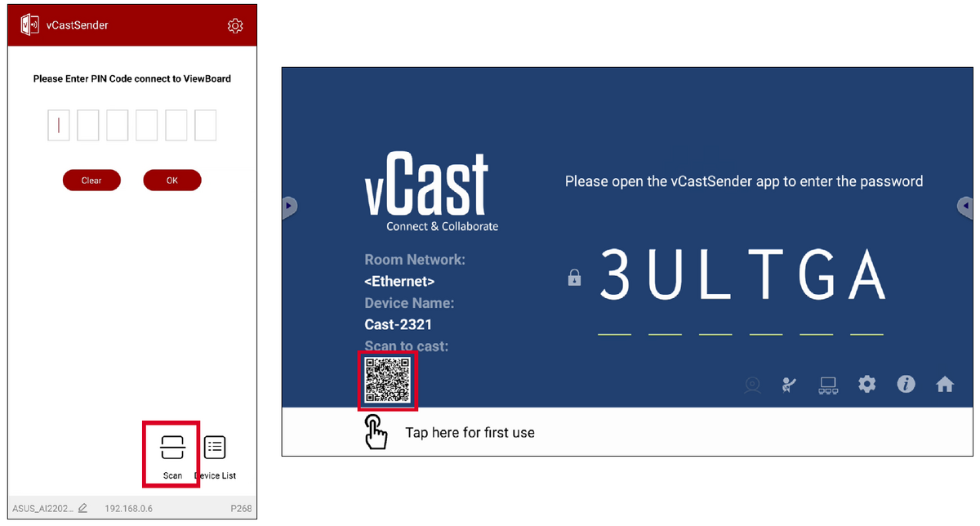The height and width of the screenshot is (526, 980).
Task: Select the third PIN code box
Action: click(x=118, y=126)
